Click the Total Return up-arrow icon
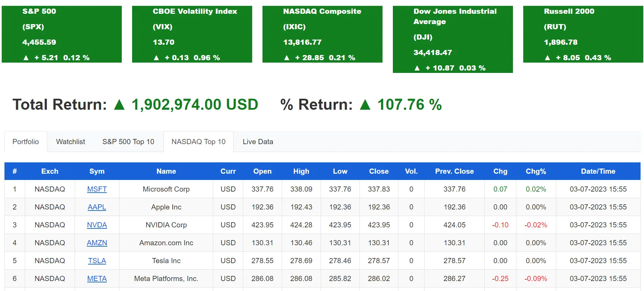The image size is (644, 291). tap(119, 105)
